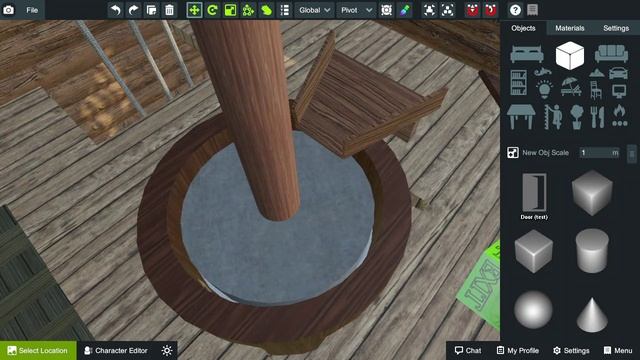Add the cylinder primitive
Image resolution: width=640 pixels, height=360 pixels.
[592, 251]
